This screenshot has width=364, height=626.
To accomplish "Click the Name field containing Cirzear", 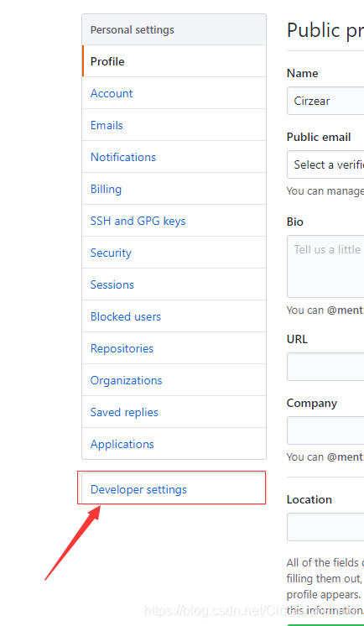I will click(x=325, y=101).
